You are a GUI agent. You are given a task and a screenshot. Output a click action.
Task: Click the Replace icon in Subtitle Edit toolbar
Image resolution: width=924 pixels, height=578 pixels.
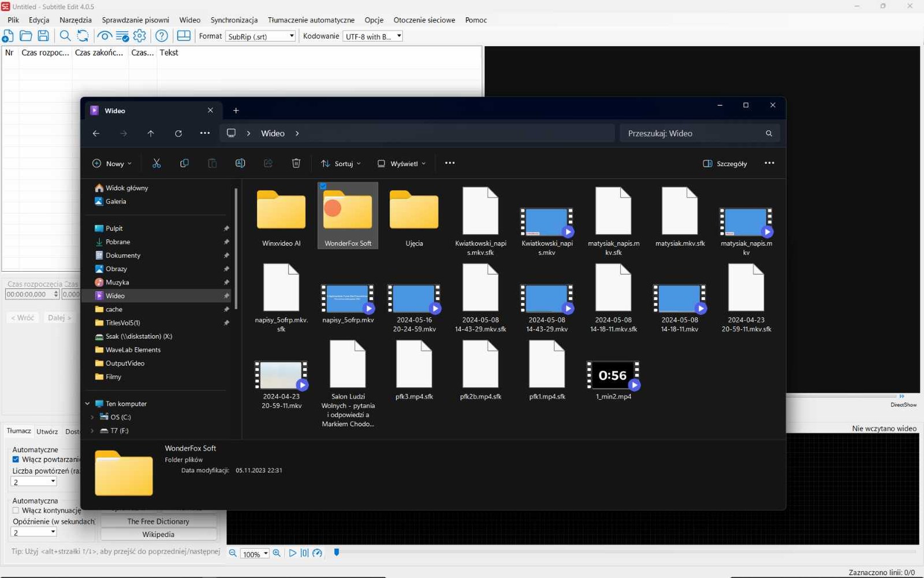tap(83, 36)
